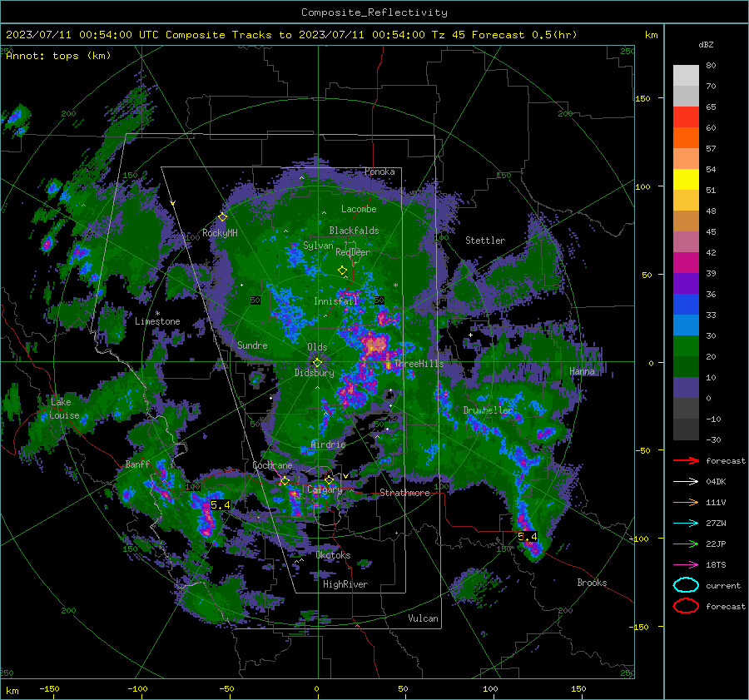Click the Cochrane city label

tap(272, 465)
